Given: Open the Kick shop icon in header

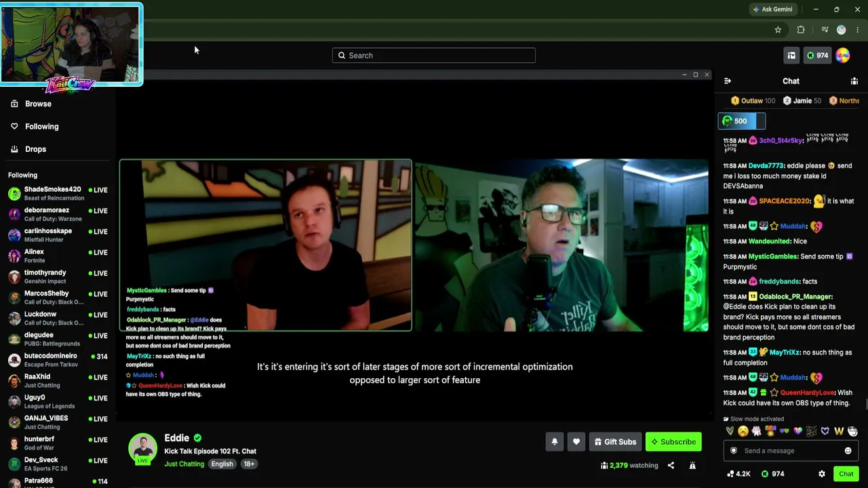Looking at the screenshot, I should 791,56.
